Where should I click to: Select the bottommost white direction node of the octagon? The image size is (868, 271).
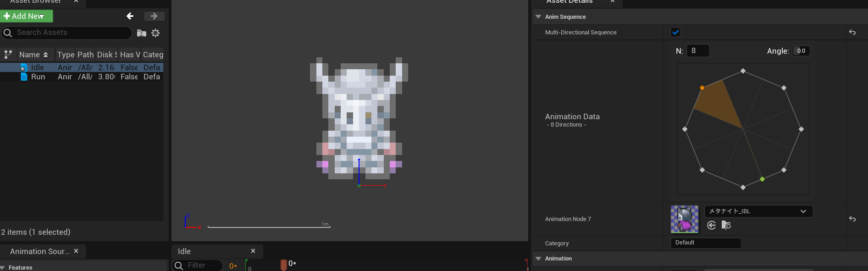743,187
